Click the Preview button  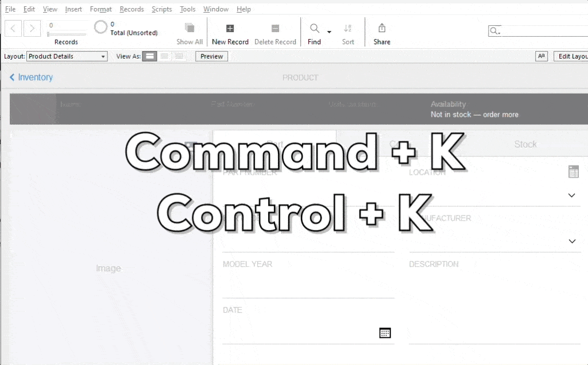pyautogui.click(x=211, y=56)
